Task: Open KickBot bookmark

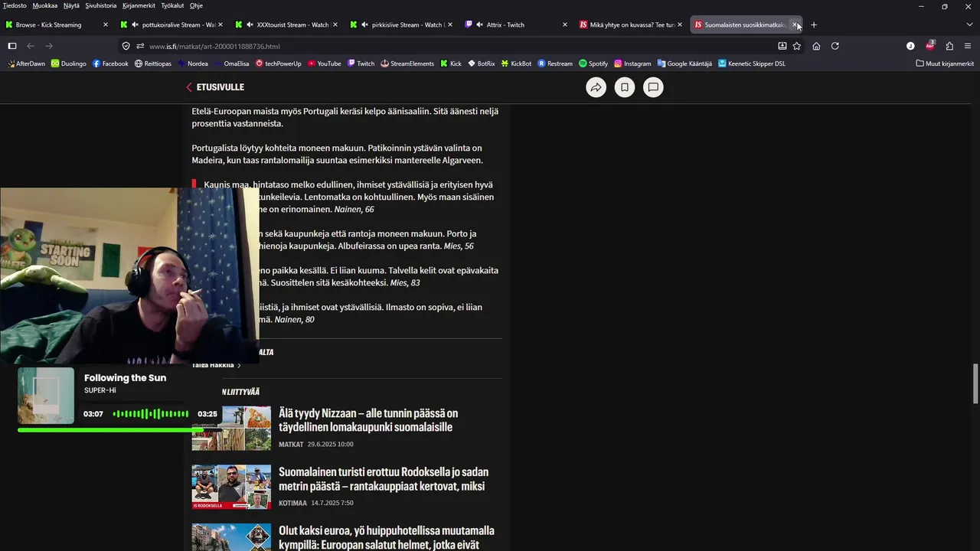Action: coord(517,64)
